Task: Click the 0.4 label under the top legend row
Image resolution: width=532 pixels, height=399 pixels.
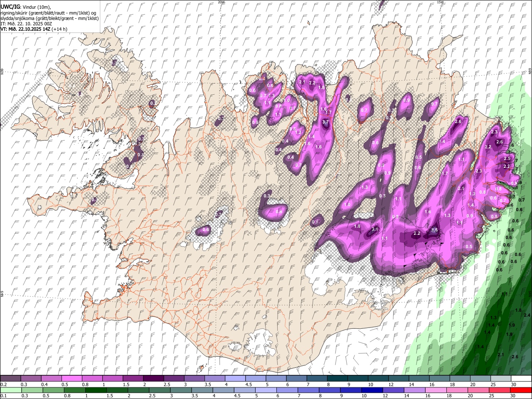Action: 44,384
